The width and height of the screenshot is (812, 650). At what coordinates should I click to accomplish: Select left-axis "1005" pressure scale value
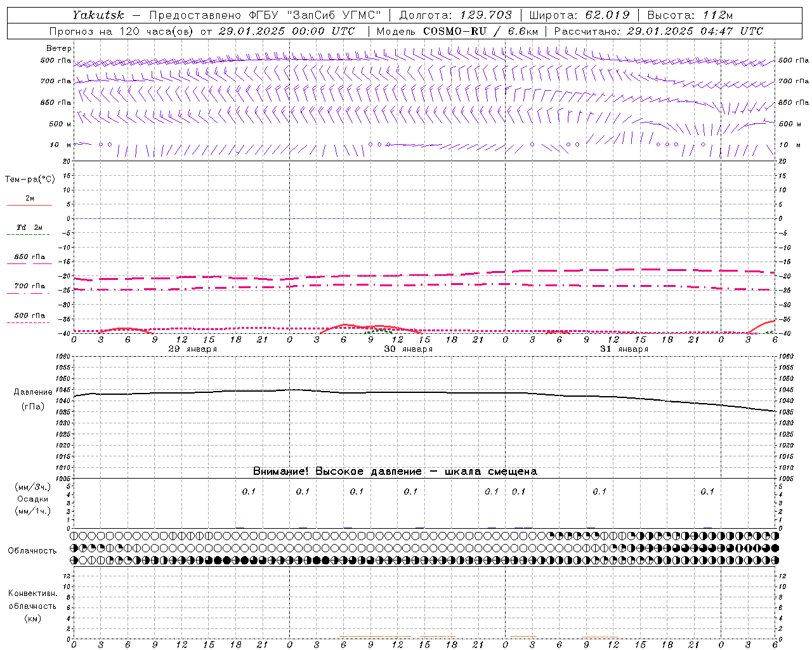(x=63, y=479)
